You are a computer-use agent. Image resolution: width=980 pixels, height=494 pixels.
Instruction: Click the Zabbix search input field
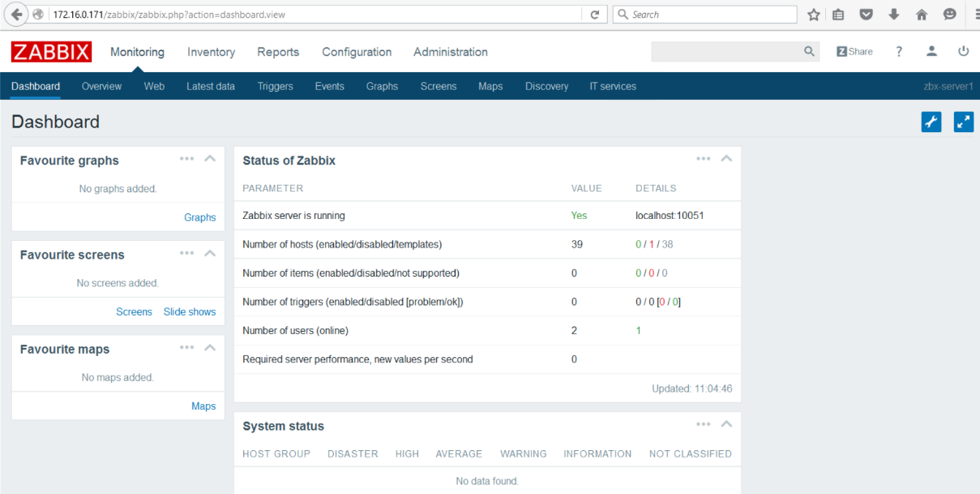(x=726, y=51)
